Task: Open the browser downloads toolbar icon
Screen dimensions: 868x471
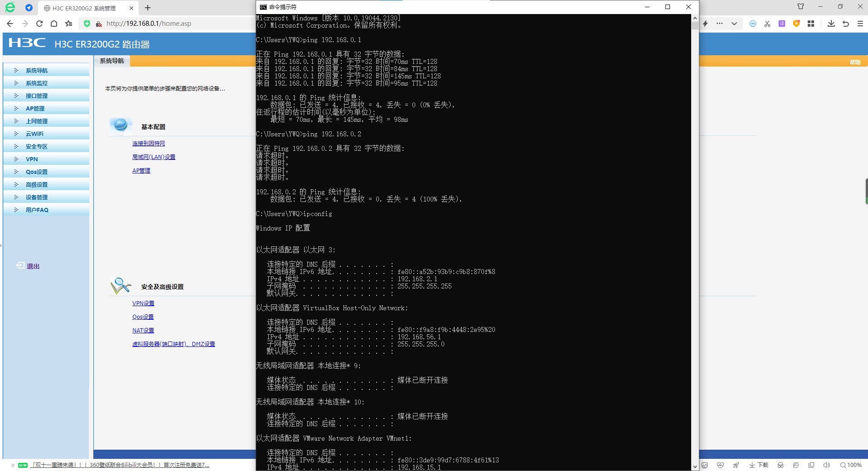Action: tap(831, 24)
